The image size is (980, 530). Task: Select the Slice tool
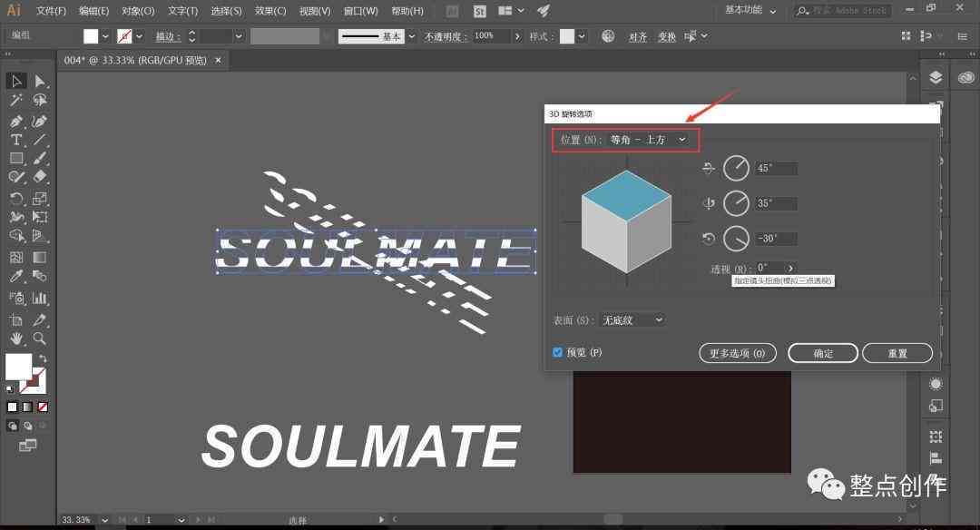[39, 320]
